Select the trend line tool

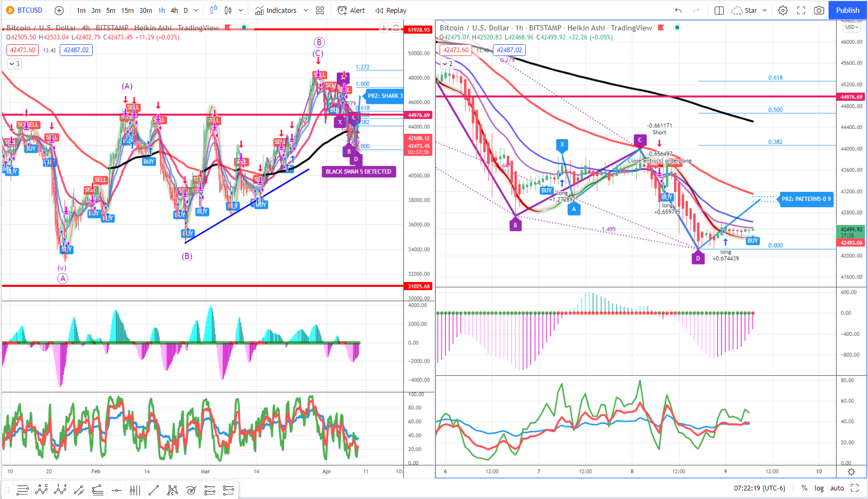[153, 490]
